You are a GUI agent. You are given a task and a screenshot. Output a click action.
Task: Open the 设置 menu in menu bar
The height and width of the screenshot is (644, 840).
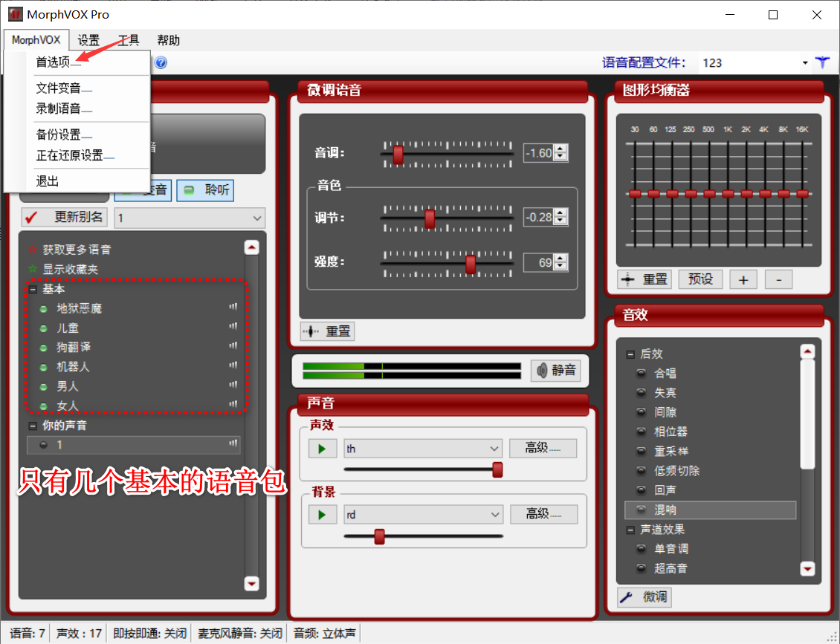click(x=88, y=40)
